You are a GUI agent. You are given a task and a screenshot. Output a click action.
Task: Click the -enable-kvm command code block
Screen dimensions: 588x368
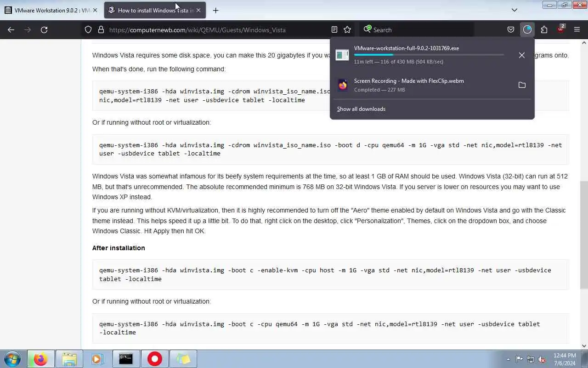coord(330,275)
